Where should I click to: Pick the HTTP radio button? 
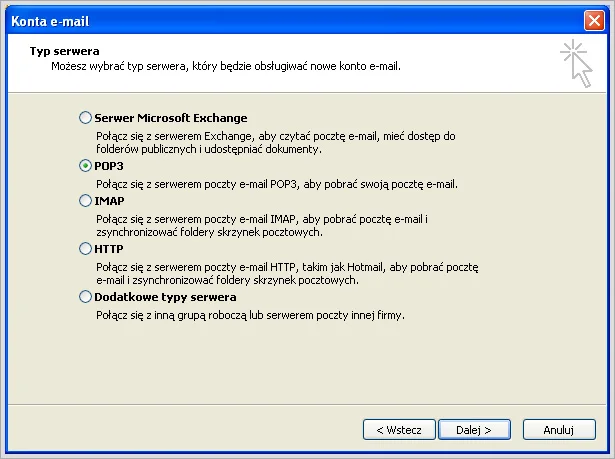[x=85, y=248]
